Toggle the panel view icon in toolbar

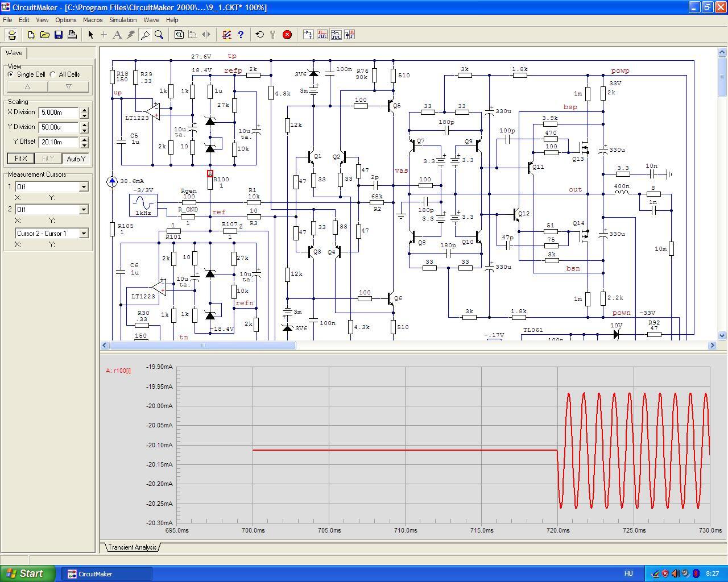pyautogui.click(x=12, y=35)
